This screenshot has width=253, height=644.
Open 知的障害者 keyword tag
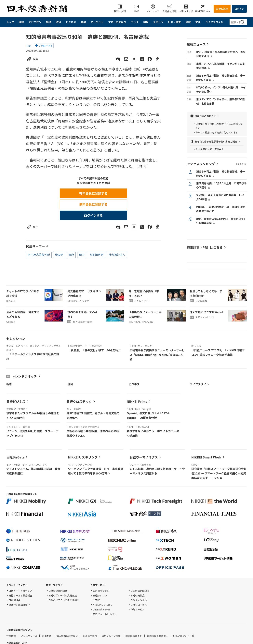[x=97, y=255]
